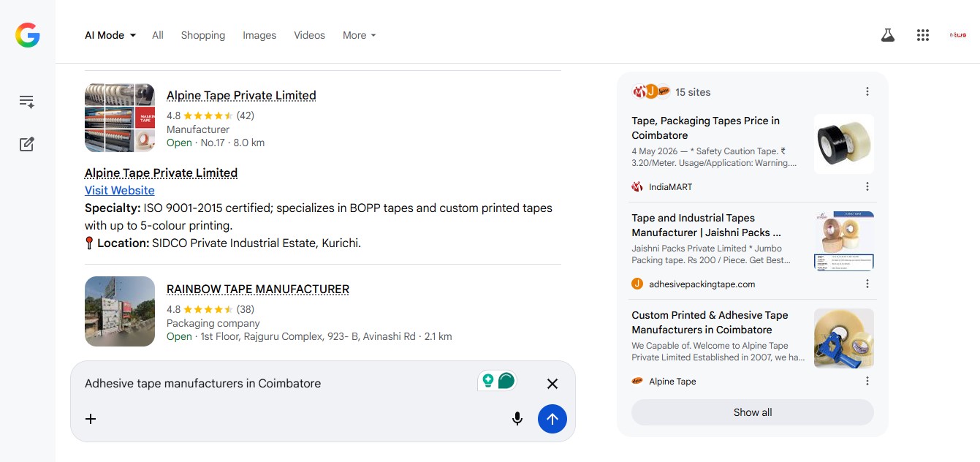Open options for IndiaMART result
The width and height of the screenshot is (980, 462).
pyautogui.click(x=867, y=186)
